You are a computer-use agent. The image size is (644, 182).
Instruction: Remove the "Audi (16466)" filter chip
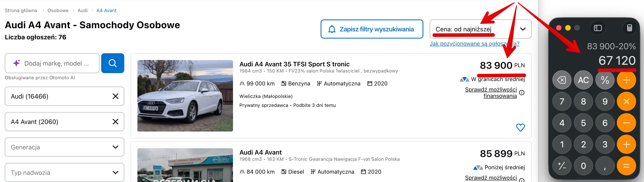tap(115, 96)
